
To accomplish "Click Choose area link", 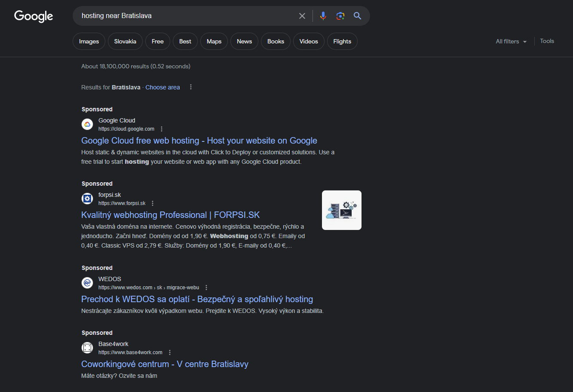I will (162, 87).
